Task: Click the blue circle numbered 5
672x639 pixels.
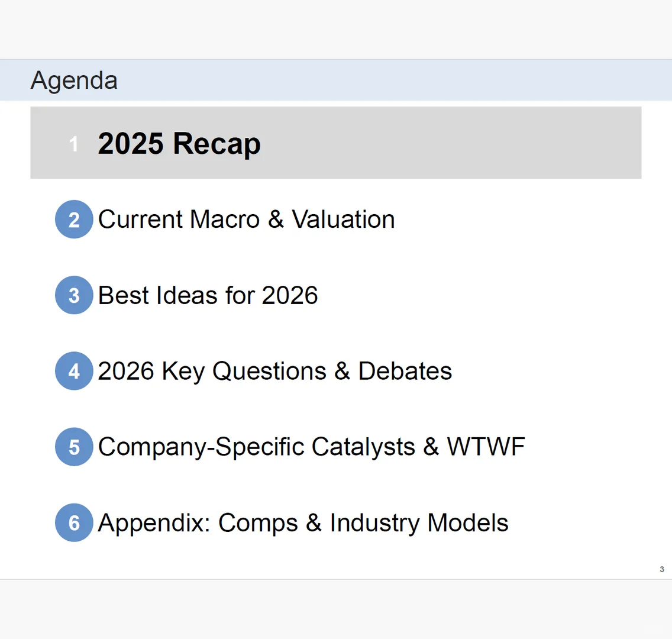Action: [74, 447]
